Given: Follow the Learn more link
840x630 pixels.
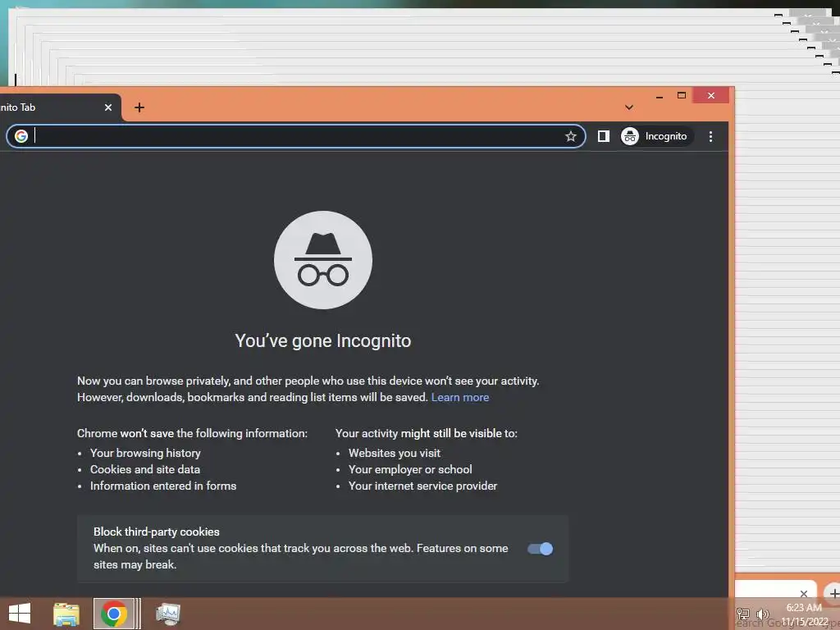Looking at the screenshot, I should click(x=460, y=398).
